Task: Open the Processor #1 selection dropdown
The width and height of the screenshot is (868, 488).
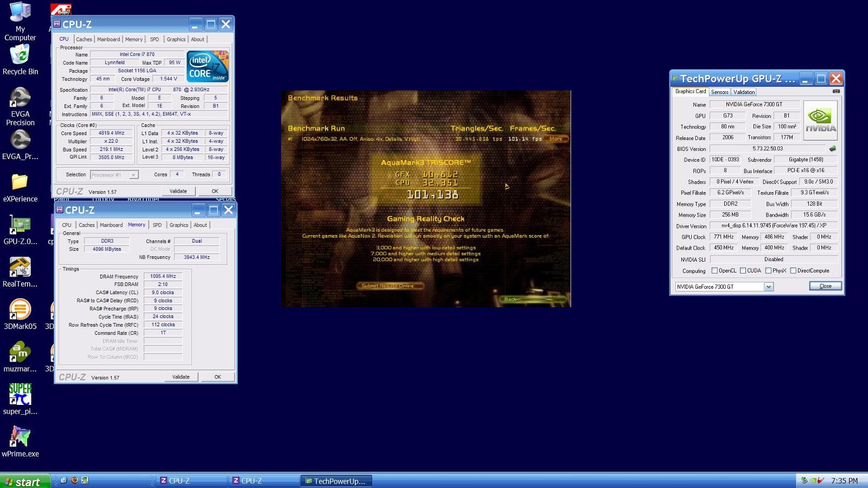Action: pos(133,175)
